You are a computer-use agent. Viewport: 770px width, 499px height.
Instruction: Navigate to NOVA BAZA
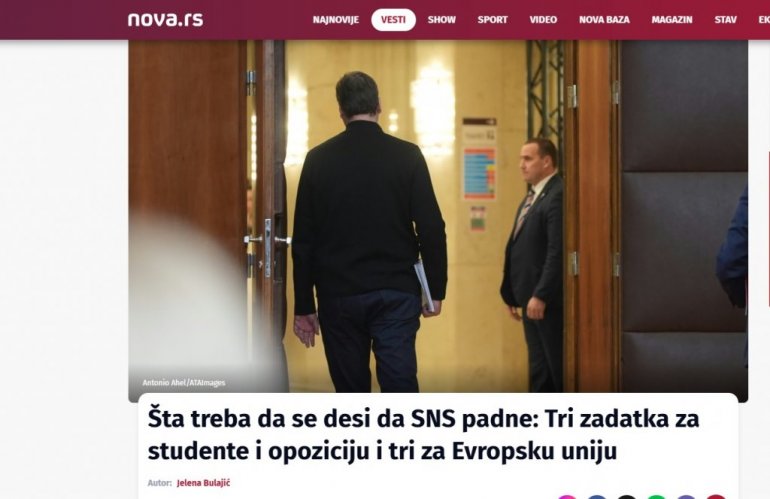(x=604, y=20)
